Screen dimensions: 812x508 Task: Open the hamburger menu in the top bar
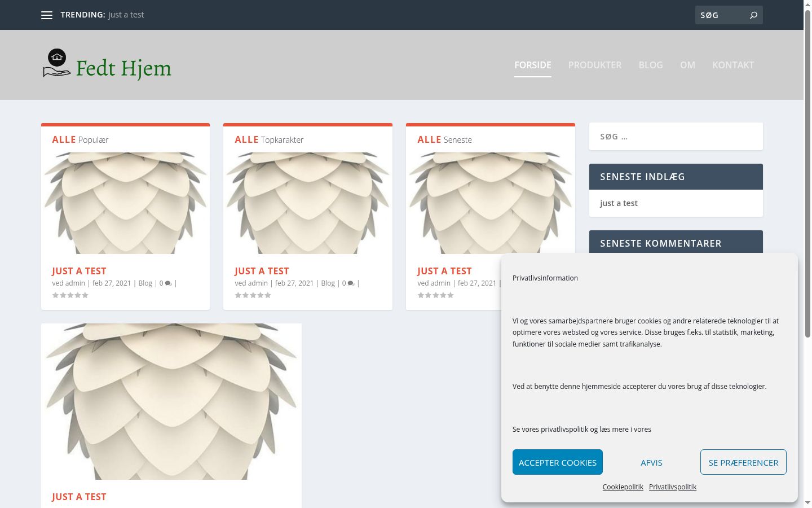pyautogui.click(x=47, y=15)
